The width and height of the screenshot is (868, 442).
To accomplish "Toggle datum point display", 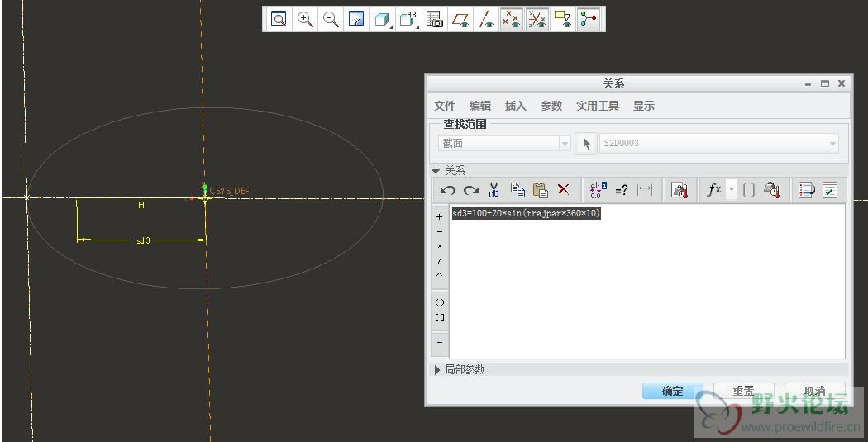I will 512,19.
